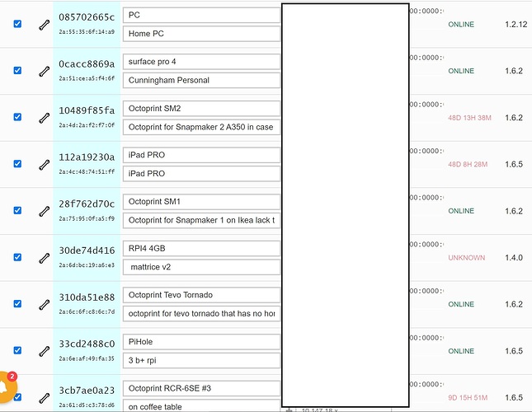Open wrench settings for iPad PRO row
Image resolution: width=532 pixels, height=412 pixels.
pyautogui.click(x=44, y=164)
